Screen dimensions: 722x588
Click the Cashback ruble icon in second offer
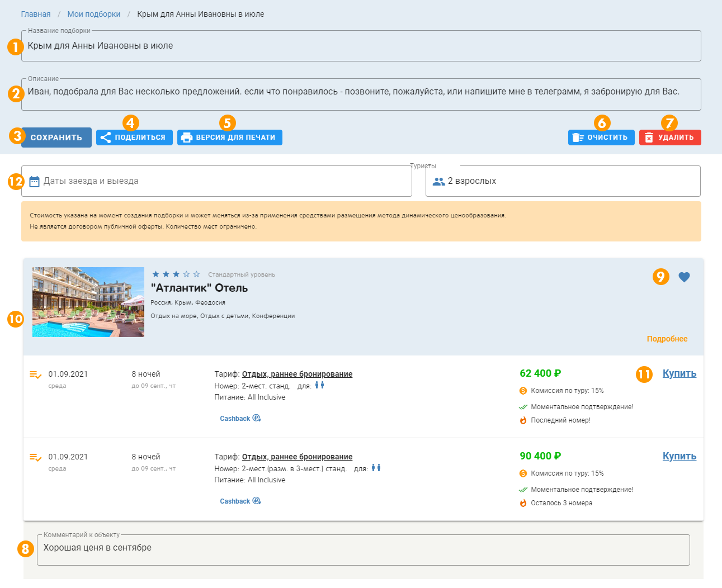[x=257, y=501]
